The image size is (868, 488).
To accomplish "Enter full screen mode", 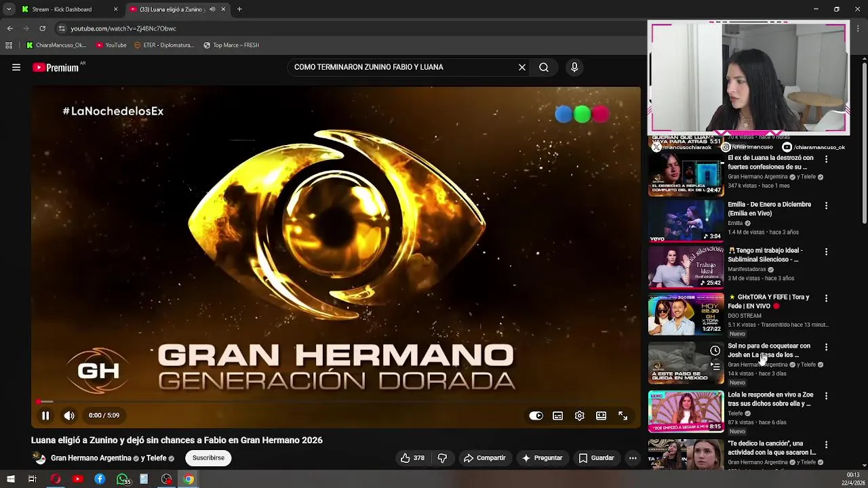I will [x=623, y=415].
